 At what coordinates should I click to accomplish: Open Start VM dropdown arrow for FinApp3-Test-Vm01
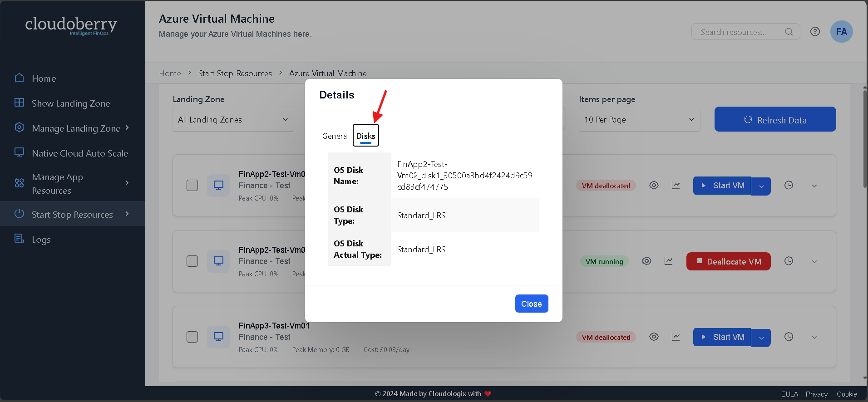pyautogui.click(x=761, y=338)
